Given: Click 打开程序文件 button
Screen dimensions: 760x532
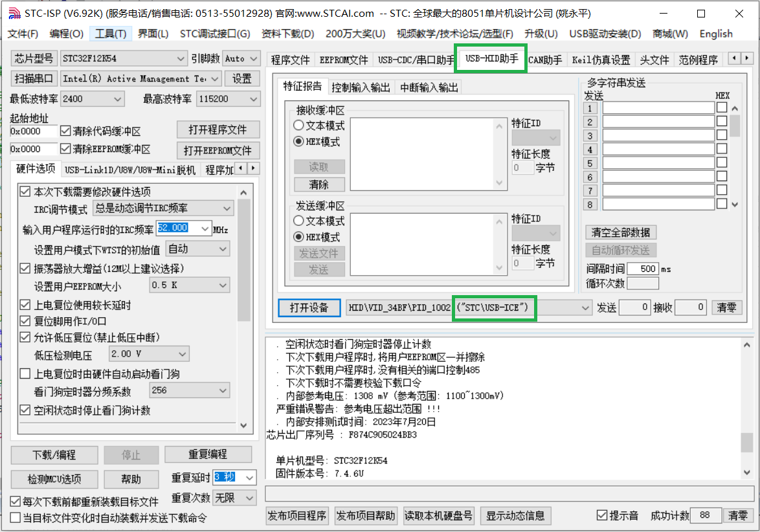Looking at the screenshot, I should 218,130.
